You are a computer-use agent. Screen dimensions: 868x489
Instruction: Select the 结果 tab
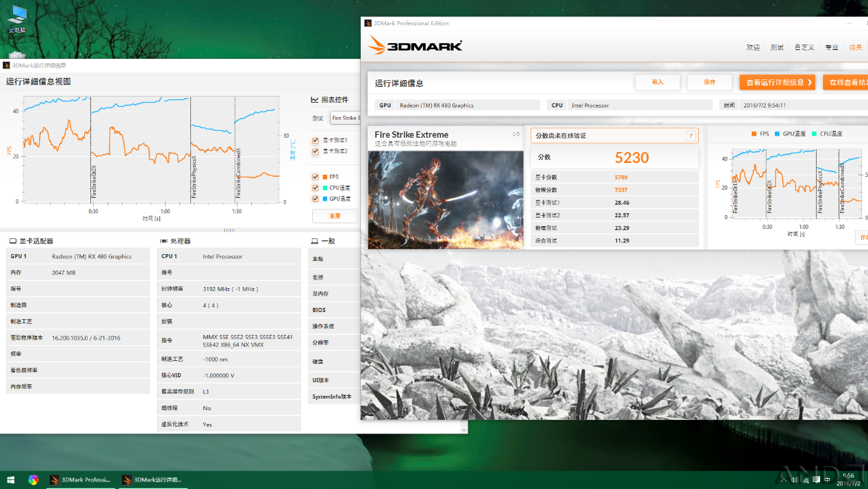coord(856,47)
